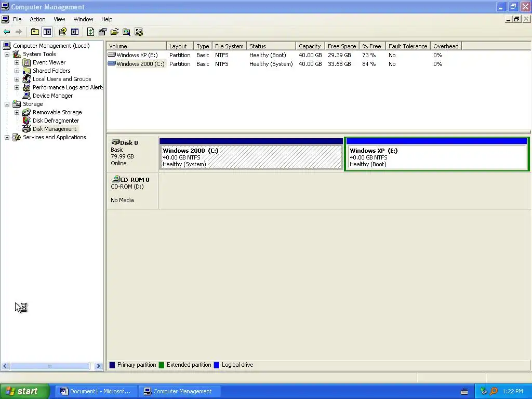Click the Primary partition legend color swatch
The height and width of the screenshot is (399, 532).
click(x=112, y=365)
